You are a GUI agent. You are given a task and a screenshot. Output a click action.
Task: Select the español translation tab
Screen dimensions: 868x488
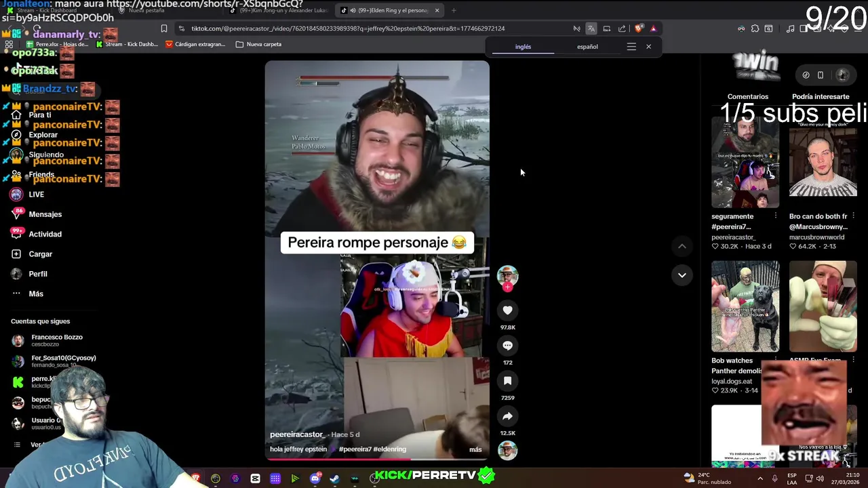[587, 47]
